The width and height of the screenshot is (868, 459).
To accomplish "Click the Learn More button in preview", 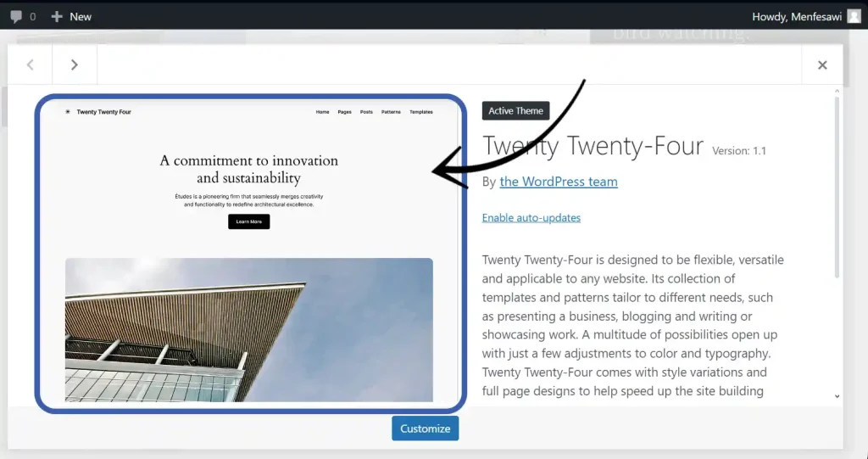I will click(248, 221).
